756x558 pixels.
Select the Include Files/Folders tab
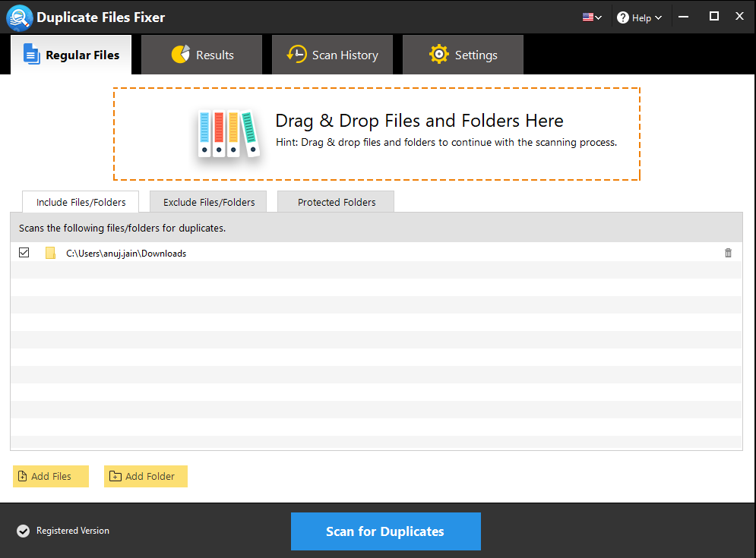click(x=81, y=202)
